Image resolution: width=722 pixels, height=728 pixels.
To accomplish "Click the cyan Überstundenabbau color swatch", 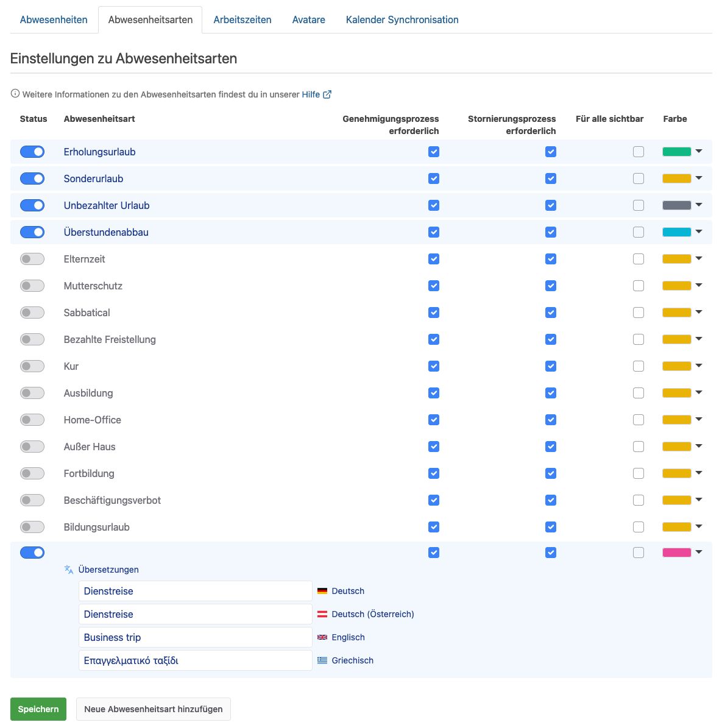I will 676,232.
